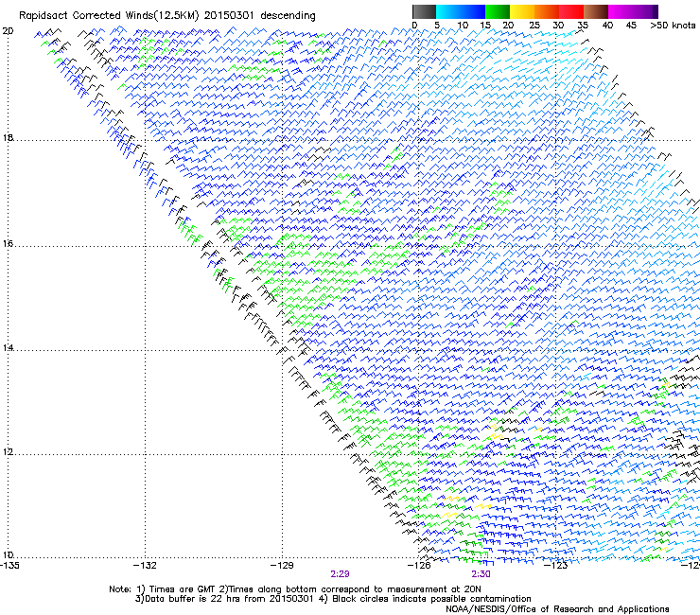Click the note about measurement at 20N
Viewport: 700px width, 615px height.
click(350, 589)
